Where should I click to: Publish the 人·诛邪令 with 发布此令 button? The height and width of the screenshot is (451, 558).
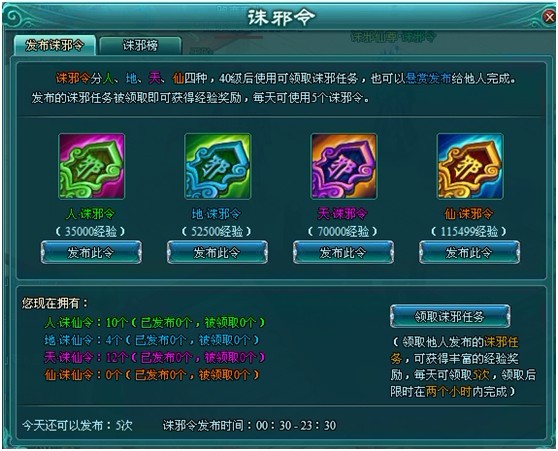(x=91, y=252)
